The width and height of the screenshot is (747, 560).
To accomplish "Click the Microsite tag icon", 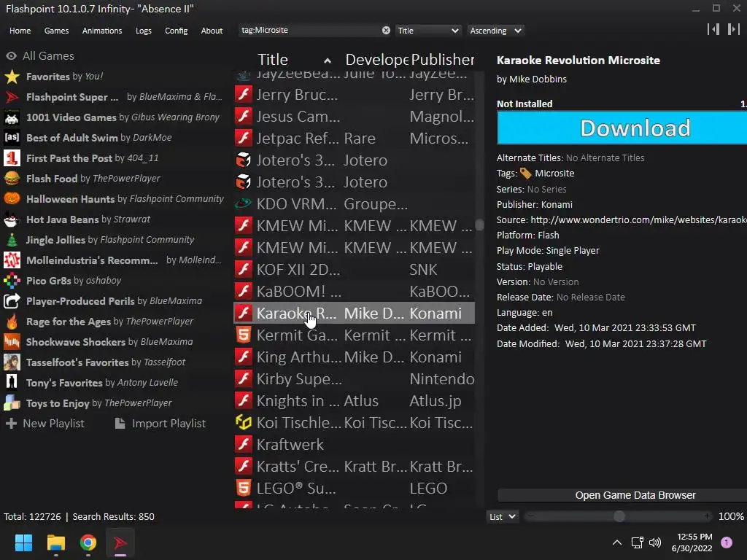I will point(525,174).
